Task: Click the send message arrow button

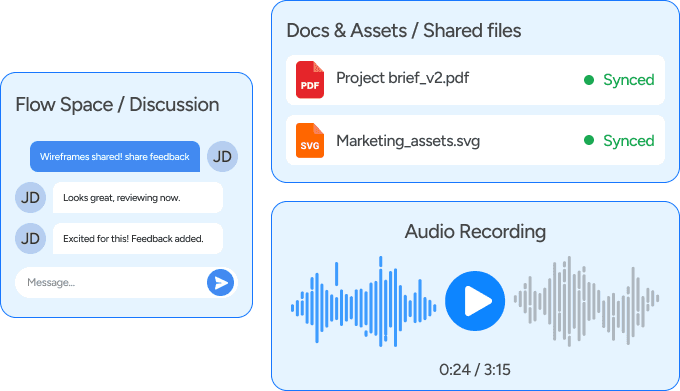Action: point(220,283)
